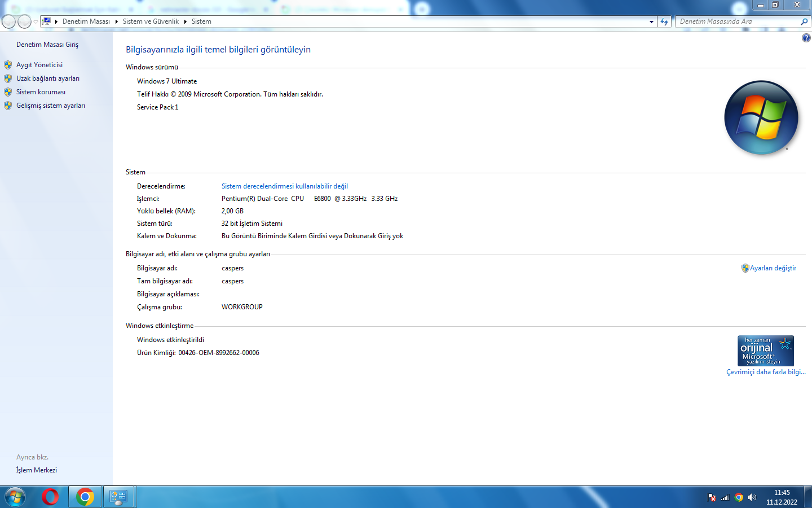Minimize the Sistem window
The image size is (812, 508).
(x=760, y=5)
